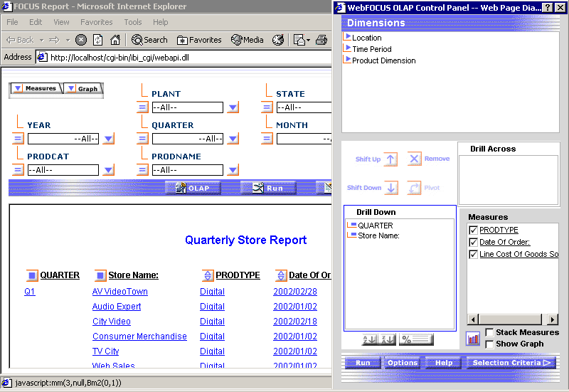The image size is (569, 392).
Task: Open the View menu
Action: point(61,22)
